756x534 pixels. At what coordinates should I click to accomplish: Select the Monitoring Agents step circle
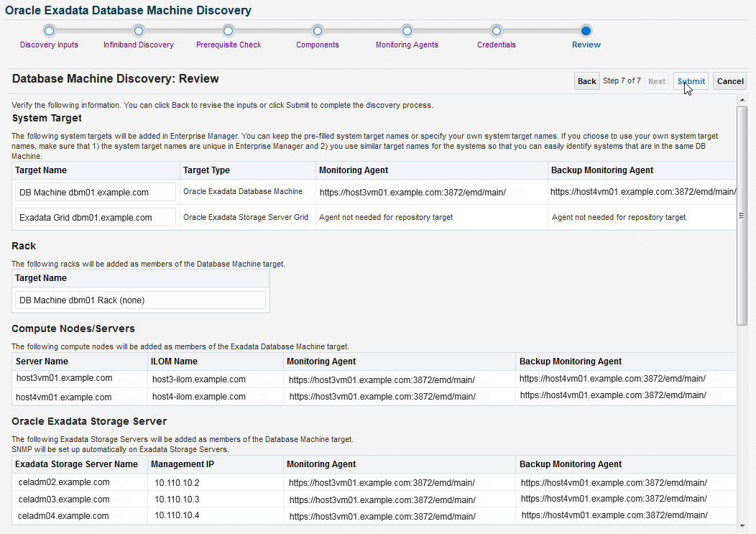pyautogui.click(x=407, y=31)
